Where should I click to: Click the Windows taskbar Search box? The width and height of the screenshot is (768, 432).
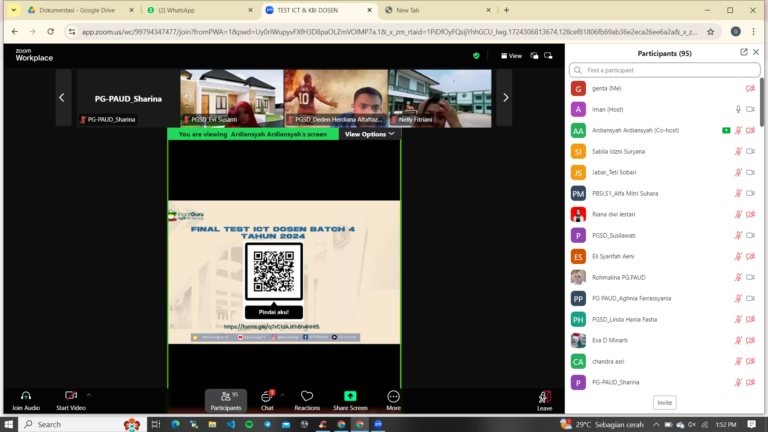[82, 424]
